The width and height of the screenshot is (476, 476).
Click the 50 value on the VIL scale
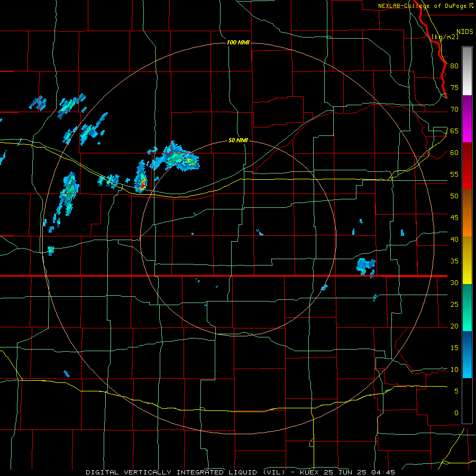[454, 196]
